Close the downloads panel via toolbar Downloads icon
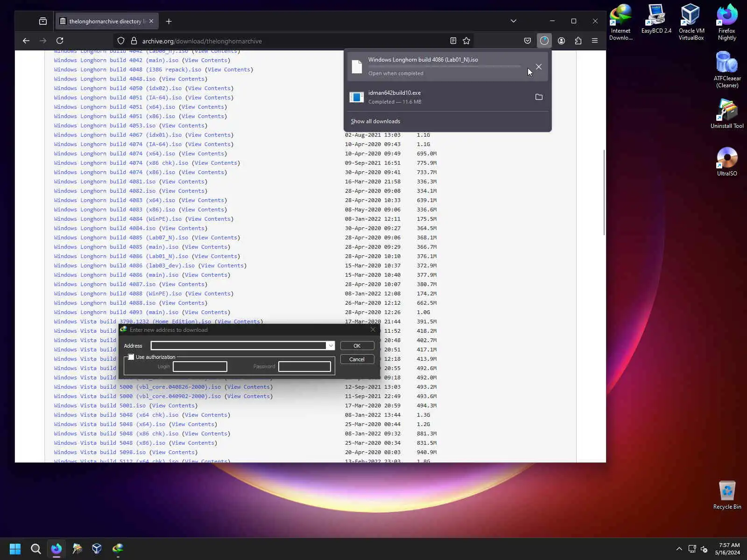The height and width of the screenshot is (560, 747). 544,41
